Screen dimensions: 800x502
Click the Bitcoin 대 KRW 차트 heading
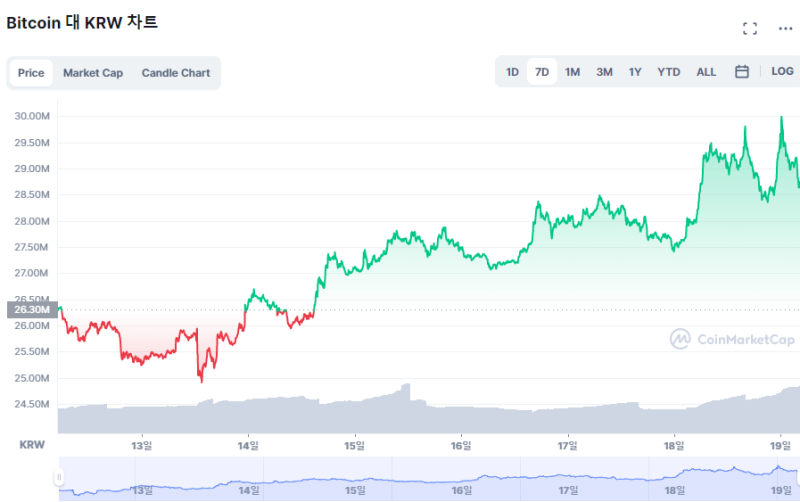click(82, 22)
